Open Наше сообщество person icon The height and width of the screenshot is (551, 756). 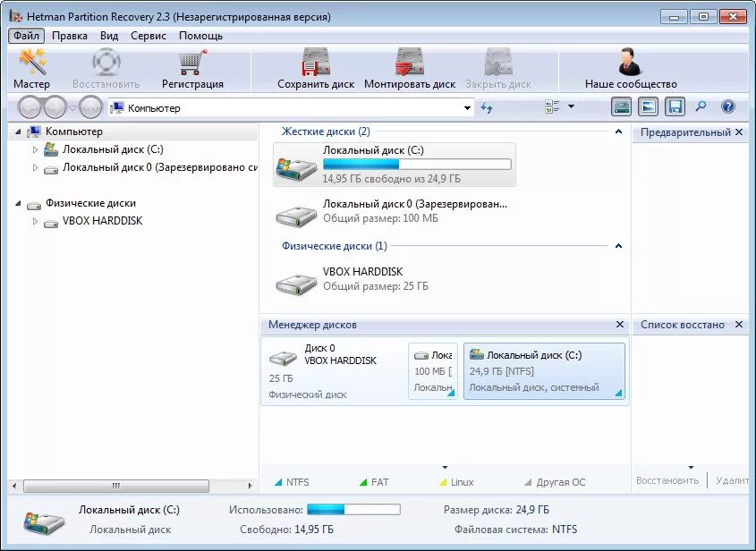(x=631, y=62)
